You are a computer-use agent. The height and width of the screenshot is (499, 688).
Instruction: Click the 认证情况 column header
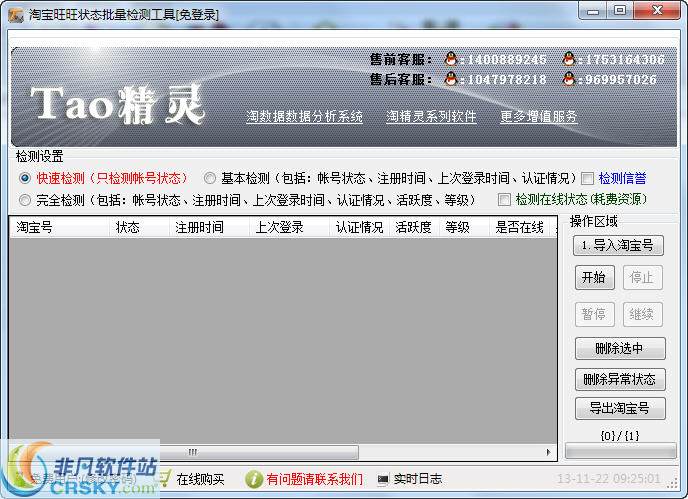359,227
